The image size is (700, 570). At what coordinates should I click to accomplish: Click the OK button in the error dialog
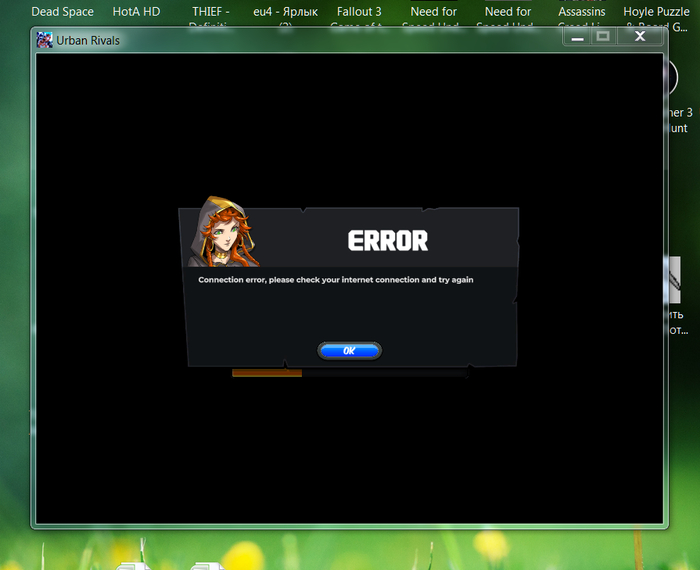tap(349, 351)
